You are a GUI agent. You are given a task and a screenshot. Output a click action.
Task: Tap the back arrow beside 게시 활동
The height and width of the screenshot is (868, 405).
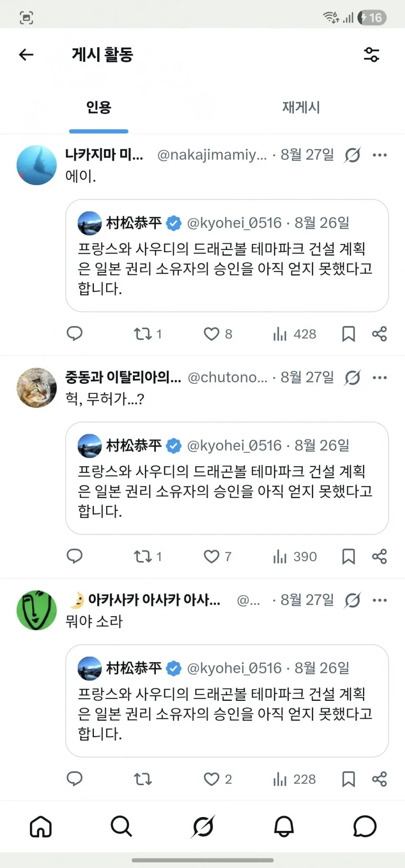[x=26, y=55]
